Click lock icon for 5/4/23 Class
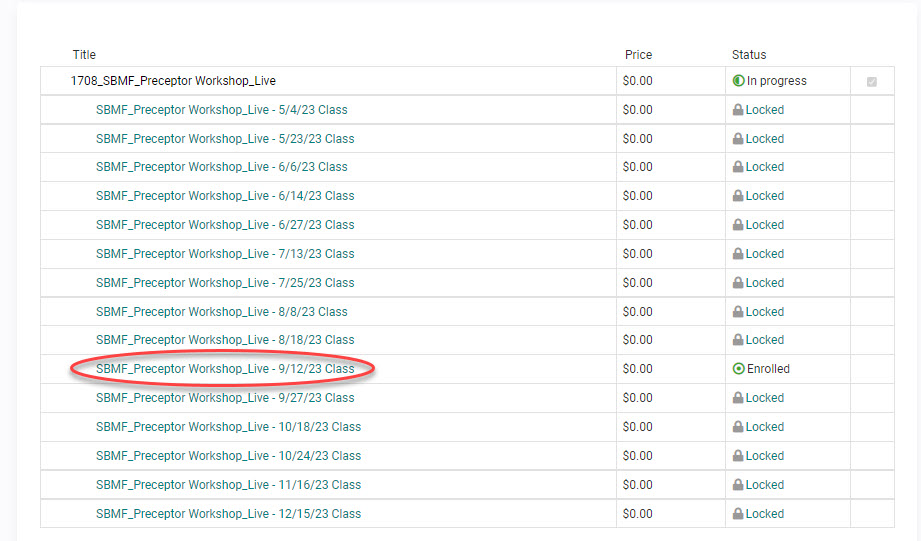The image size is (921, 541). (x=739, y=110)
